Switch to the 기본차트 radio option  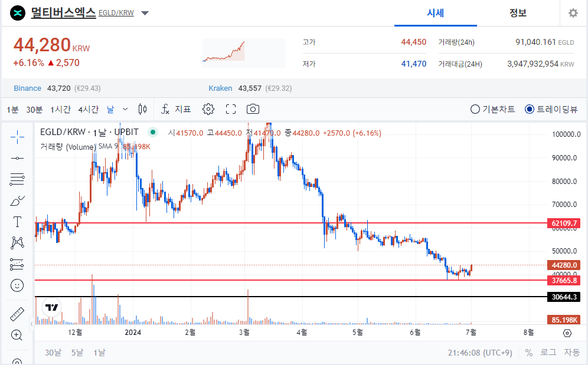click(474, 109)
